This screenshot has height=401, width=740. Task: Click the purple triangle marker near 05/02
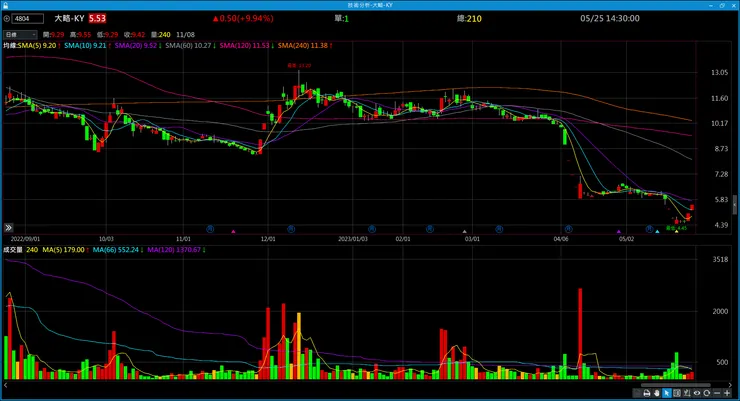pos(619,231)
